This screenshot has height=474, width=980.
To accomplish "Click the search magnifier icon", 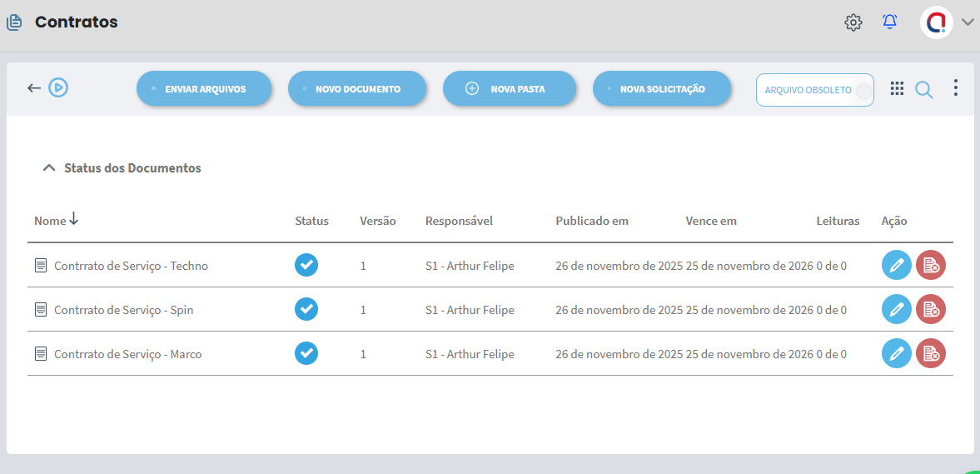I will (924, 89).
